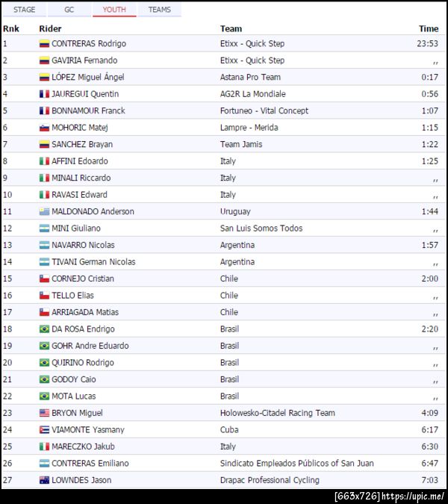Image resolution: width=448 pixels, height=504 pixels.
Task: Open LÓPEZ Miguel Ángel rider link
Action: pos(87,77)
